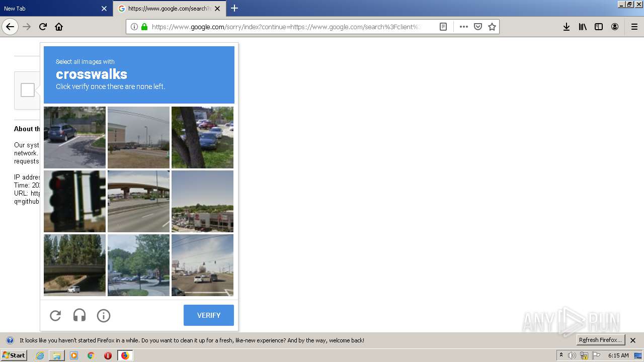Viewport: 644px width, 362px height.
Task: Click the URL address field
Action: [x=286, y=27]
